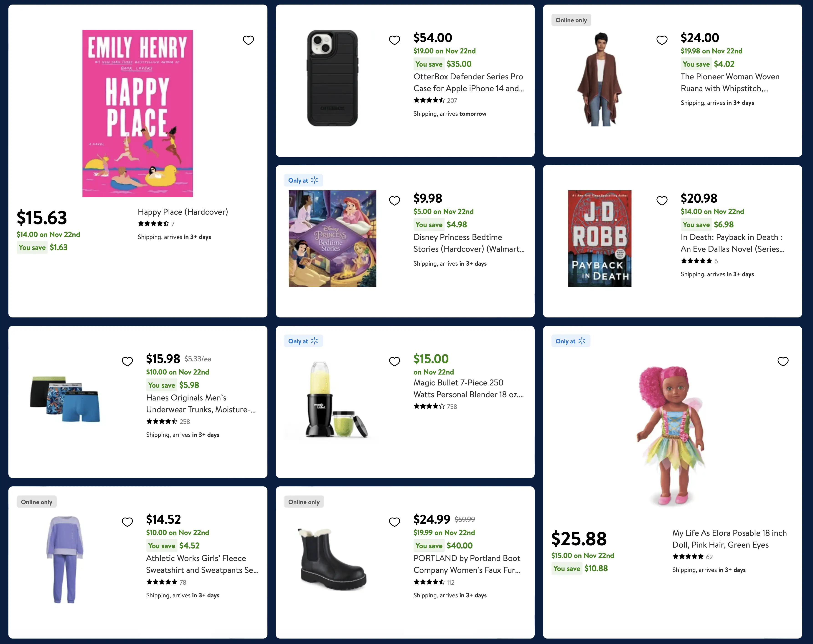Viewport: 813px width, 644px height.
Task: Heart the My Life As Elora doll
Action: click(783, 361)
